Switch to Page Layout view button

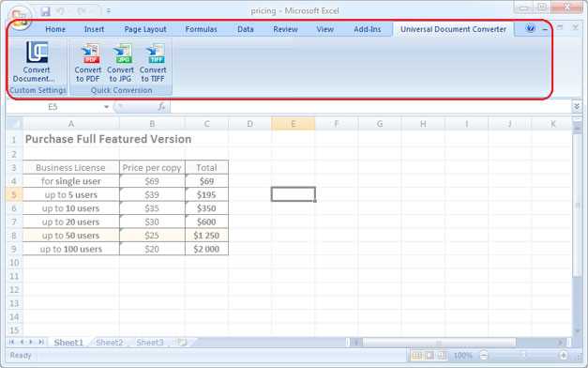tap(430, 355)
